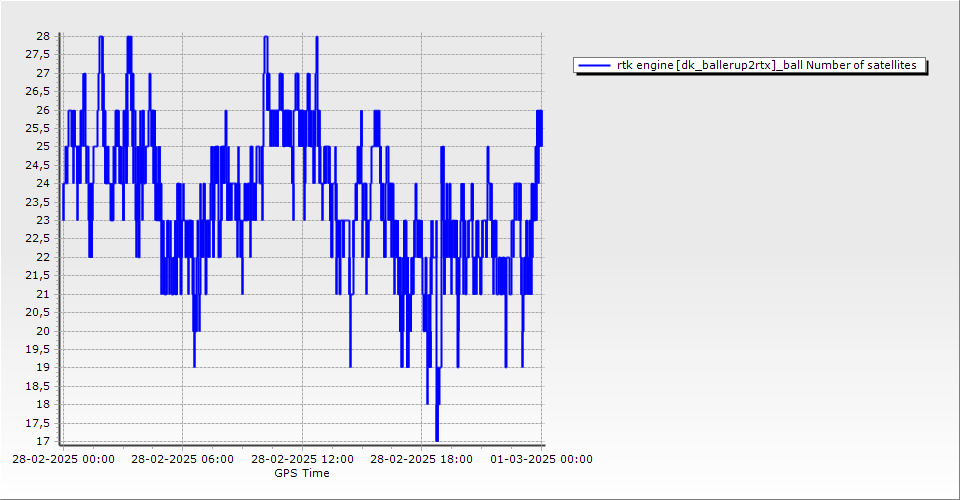Click the y-axis tick label '28'
This screenshot has height=500, width=960.
[43, 36]
